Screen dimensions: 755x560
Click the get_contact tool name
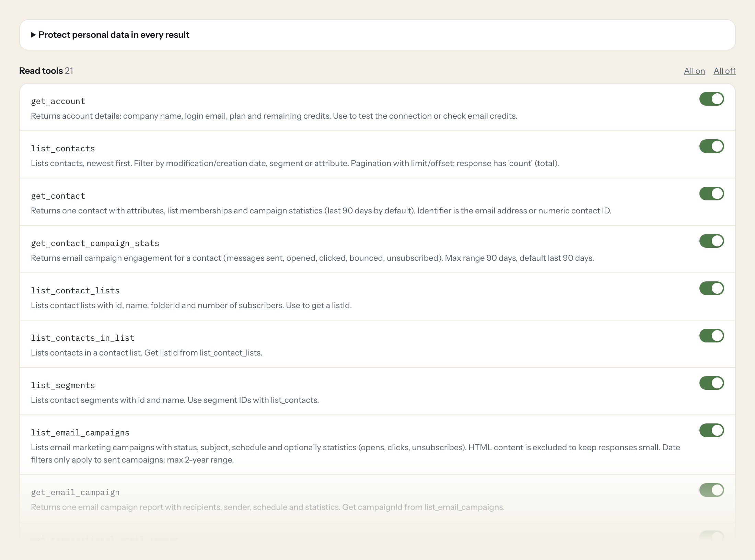[58, 196]
